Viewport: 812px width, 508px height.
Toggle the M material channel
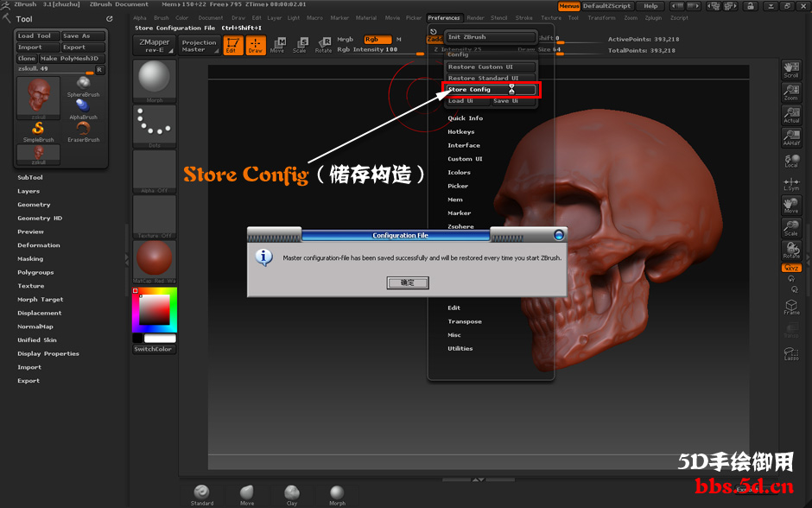[399, 40]
